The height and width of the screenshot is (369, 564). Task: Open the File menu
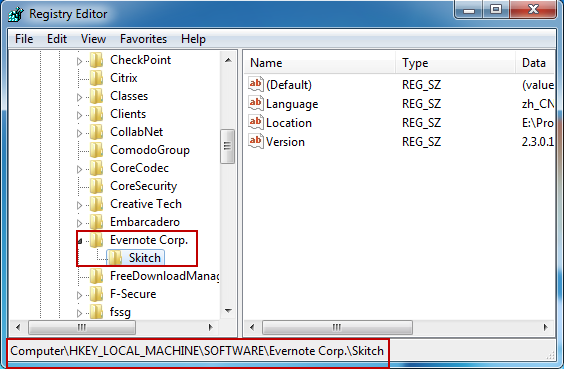point(24,39)
